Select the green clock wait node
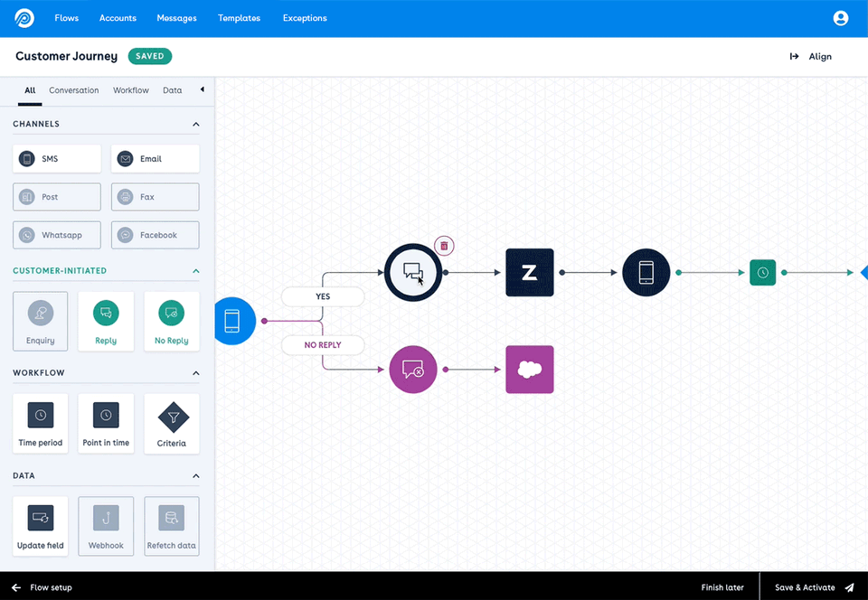Viewport: 868px width, 600px height. (x=763, y=273)
